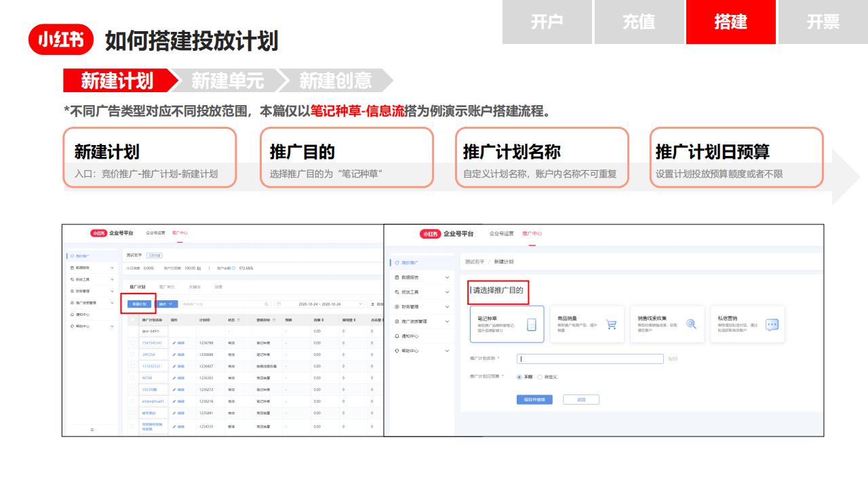868x488 pixels.
Task: Switch to 创意 tab in left screenshot
Action: tap(218, 287)
